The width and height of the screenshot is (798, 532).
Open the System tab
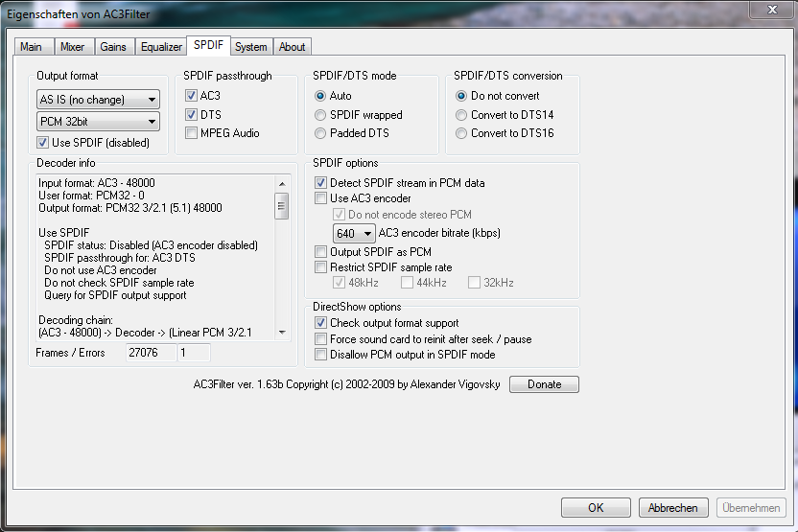tap(251, 47)
